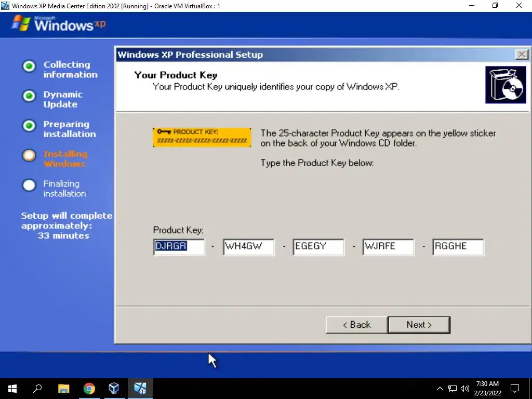
Task: Click the Dynamic Update step indicator
Action: point(29,96)
